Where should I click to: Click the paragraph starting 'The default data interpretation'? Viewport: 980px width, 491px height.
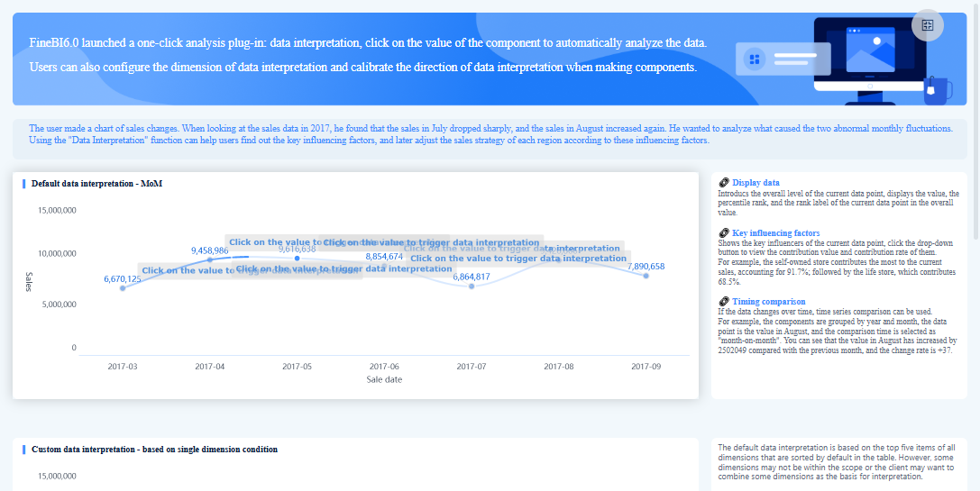coord(837,461)
